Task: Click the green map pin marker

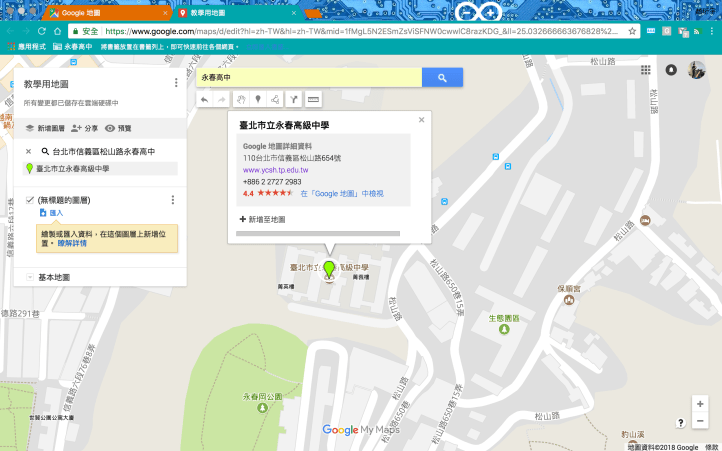Action: (x=329, y=270)
